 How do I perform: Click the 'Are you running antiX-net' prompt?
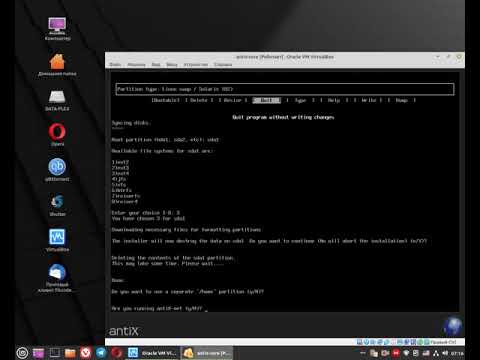[157, 309]
